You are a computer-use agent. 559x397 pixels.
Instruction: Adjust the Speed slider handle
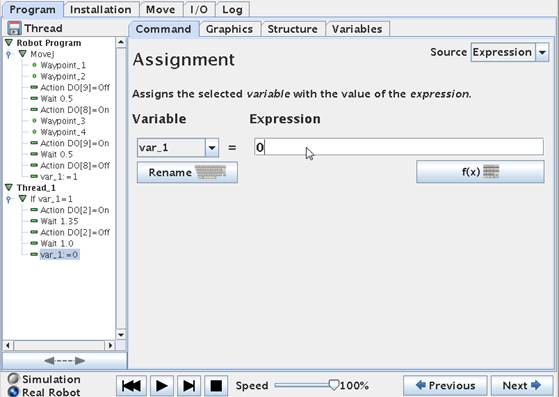[x=334, y=385]
